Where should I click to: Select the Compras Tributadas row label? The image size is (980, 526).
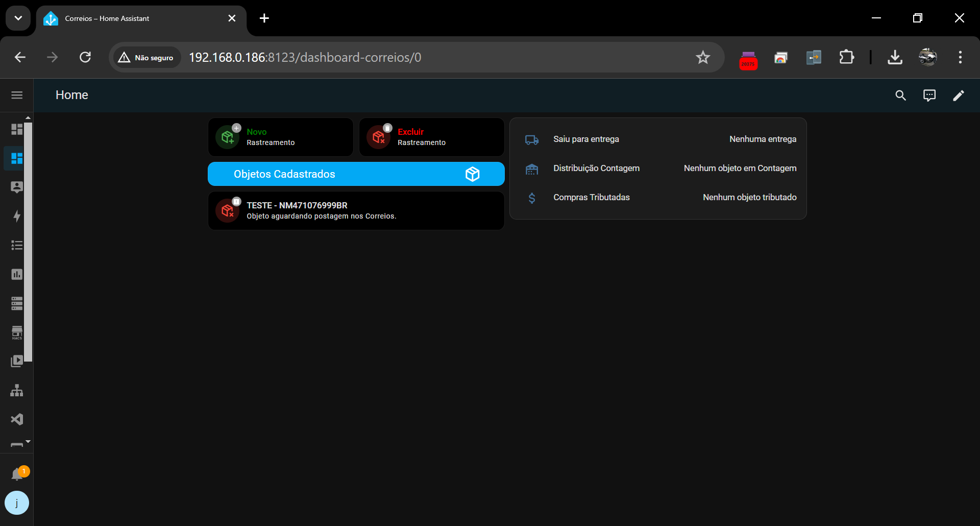tap(592, 197)
